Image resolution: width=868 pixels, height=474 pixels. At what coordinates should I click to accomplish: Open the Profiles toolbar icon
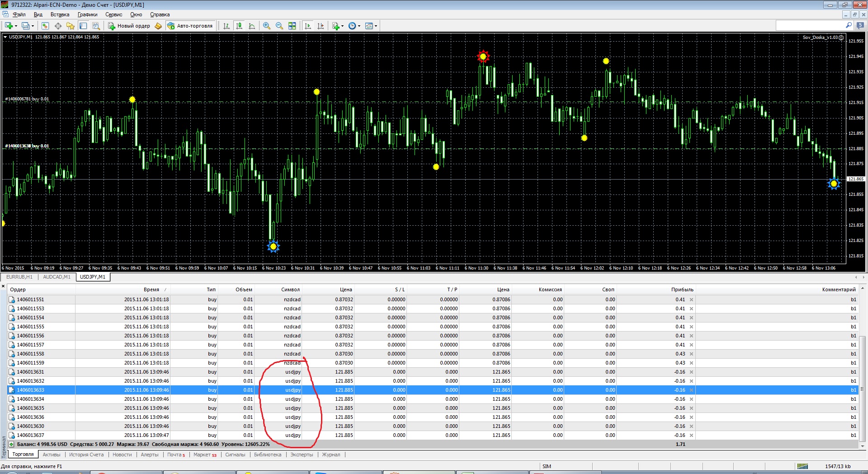(x=26, y=26)
